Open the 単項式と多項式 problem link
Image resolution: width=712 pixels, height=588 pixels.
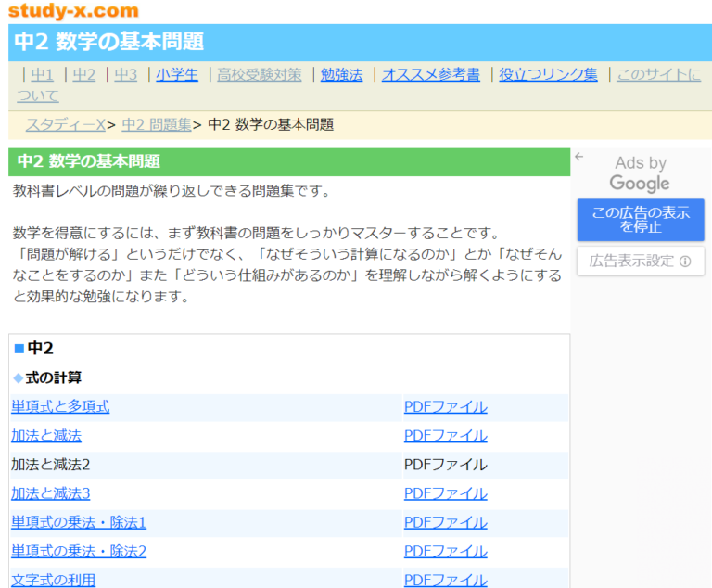60,407
